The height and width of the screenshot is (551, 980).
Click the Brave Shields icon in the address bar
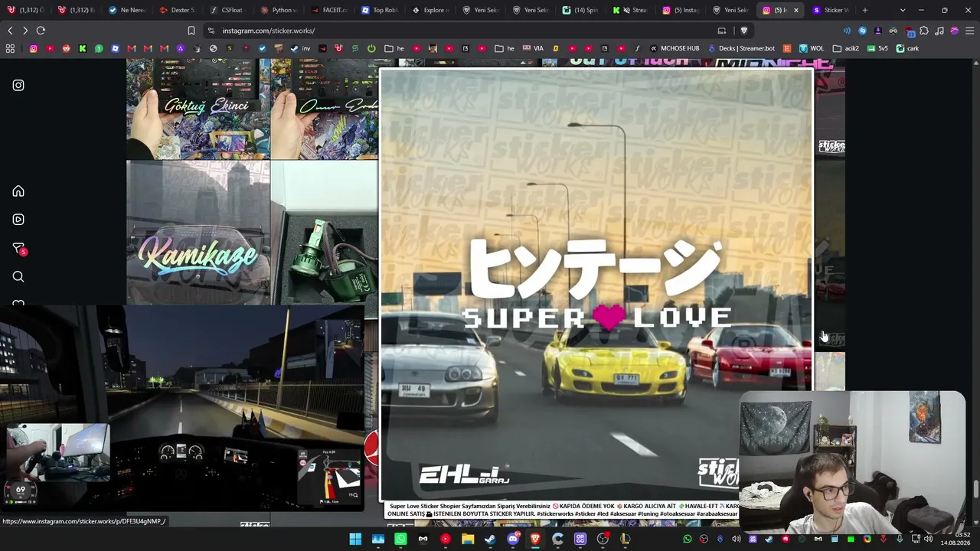tap(743, 31)
